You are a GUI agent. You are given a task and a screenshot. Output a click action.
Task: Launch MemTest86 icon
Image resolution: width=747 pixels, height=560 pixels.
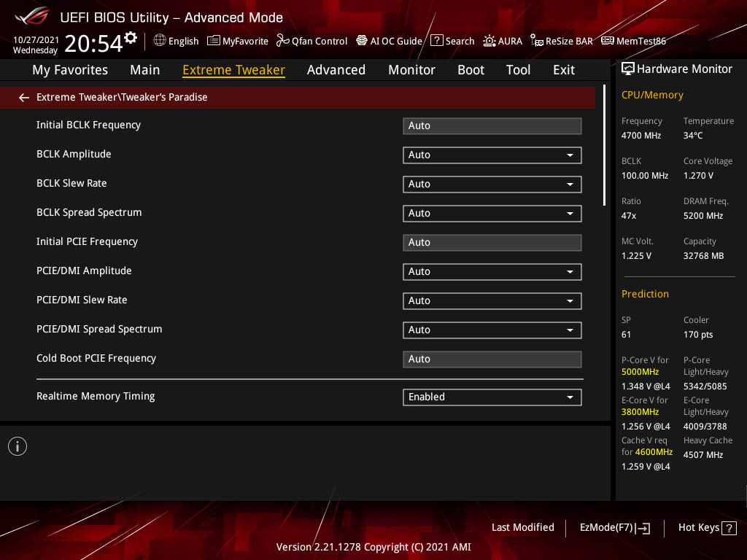tap(608, 41)
